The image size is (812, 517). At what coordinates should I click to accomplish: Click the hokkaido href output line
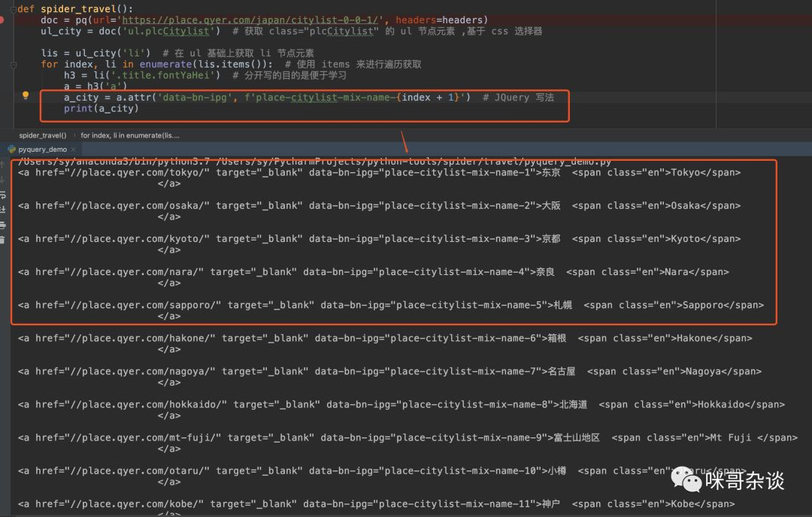click(401, 405)
